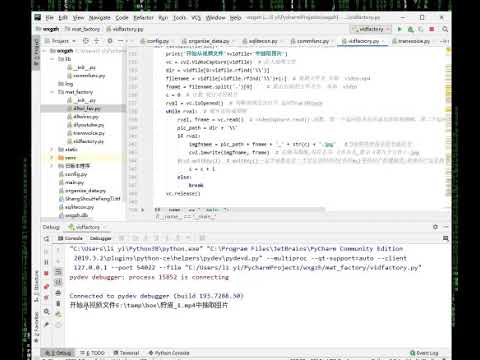
Task: Open Debug panel settings gear
Action: pos(435,227)
